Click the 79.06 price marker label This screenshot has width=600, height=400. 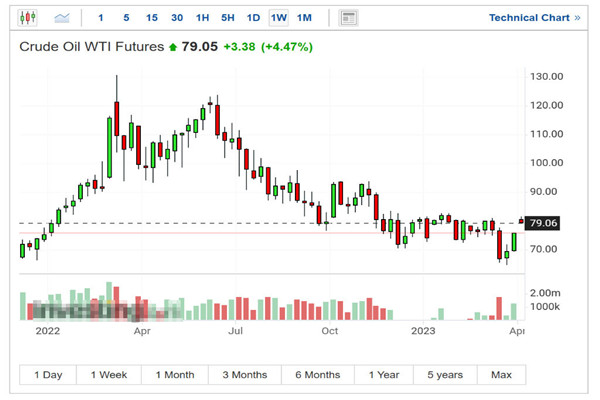tap(543, 223)
